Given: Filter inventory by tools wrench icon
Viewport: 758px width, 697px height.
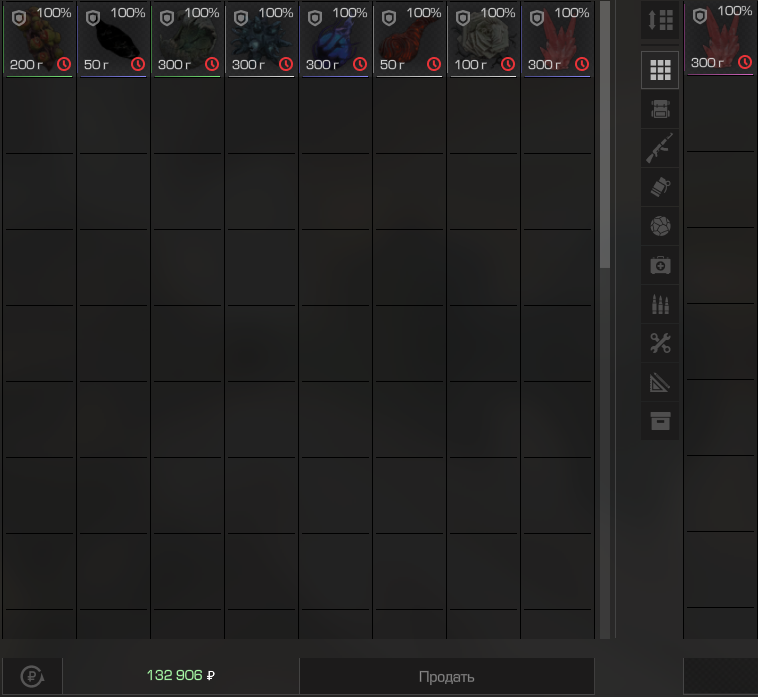Looking at the screenshot, I should 660,344.
